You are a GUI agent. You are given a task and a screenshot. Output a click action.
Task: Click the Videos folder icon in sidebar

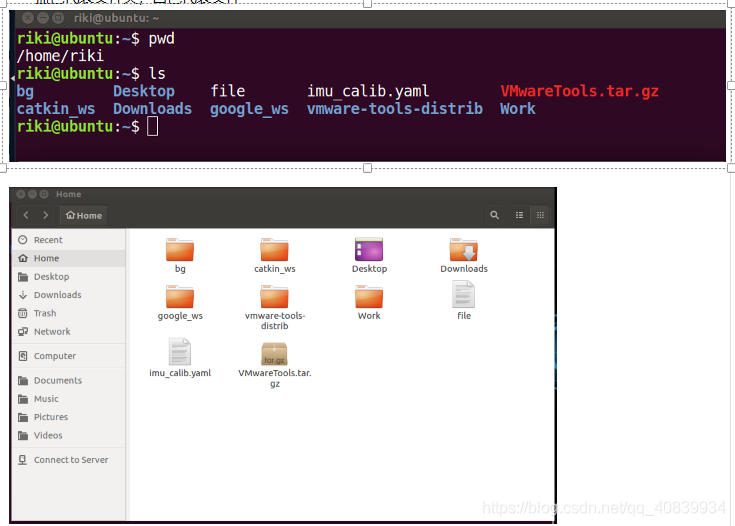coord(22,436)
